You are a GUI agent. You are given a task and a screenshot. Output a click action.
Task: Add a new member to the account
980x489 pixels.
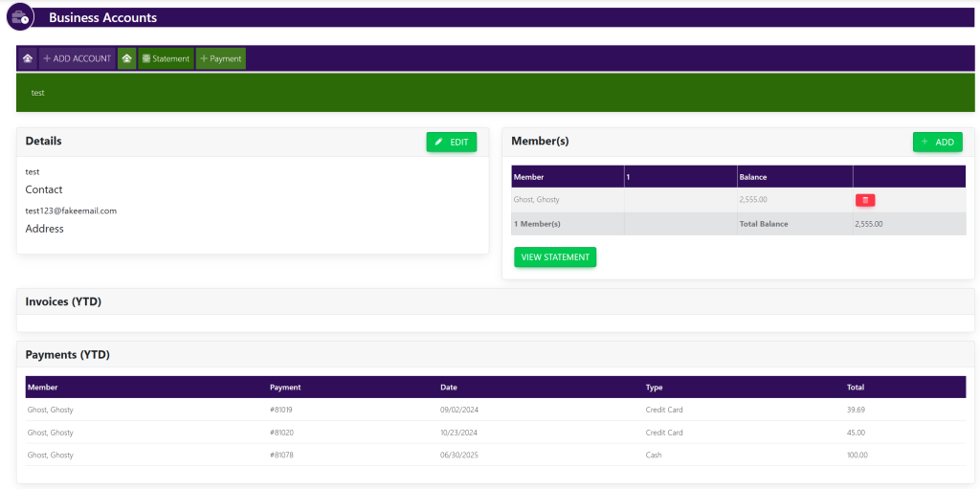[937, 142]
